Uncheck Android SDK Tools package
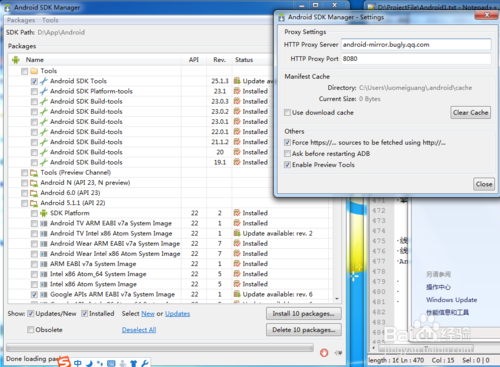Screen dimensions: 500x367 point(34,81)
